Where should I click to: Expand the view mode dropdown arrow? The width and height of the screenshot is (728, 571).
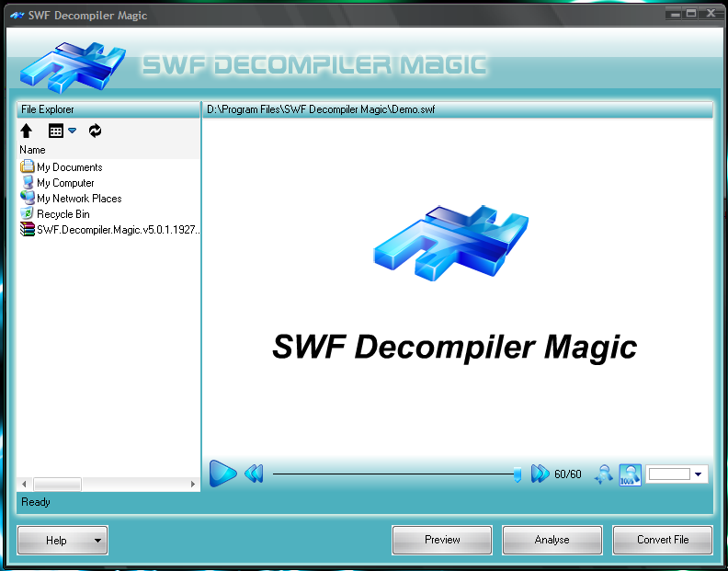click(72, 131)
